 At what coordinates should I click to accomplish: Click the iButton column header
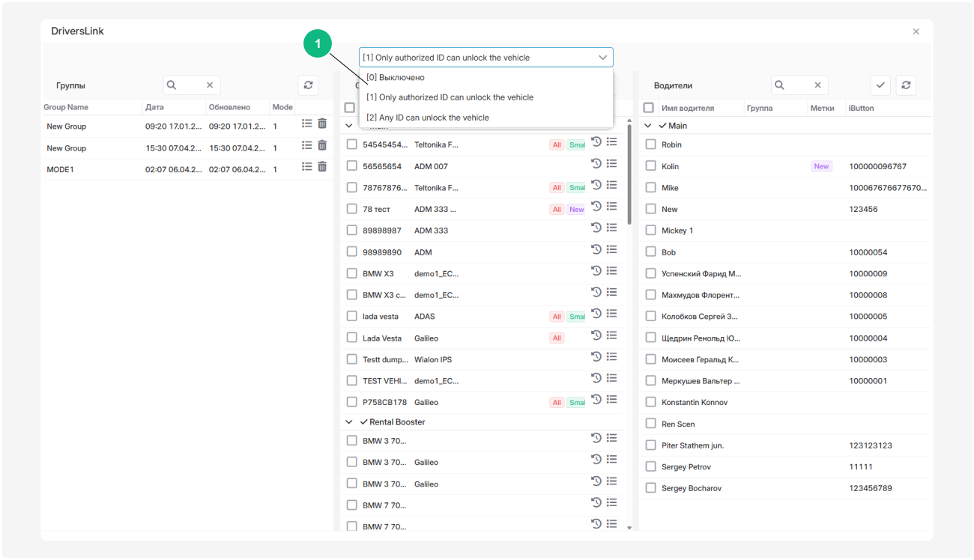pos(861,108)
